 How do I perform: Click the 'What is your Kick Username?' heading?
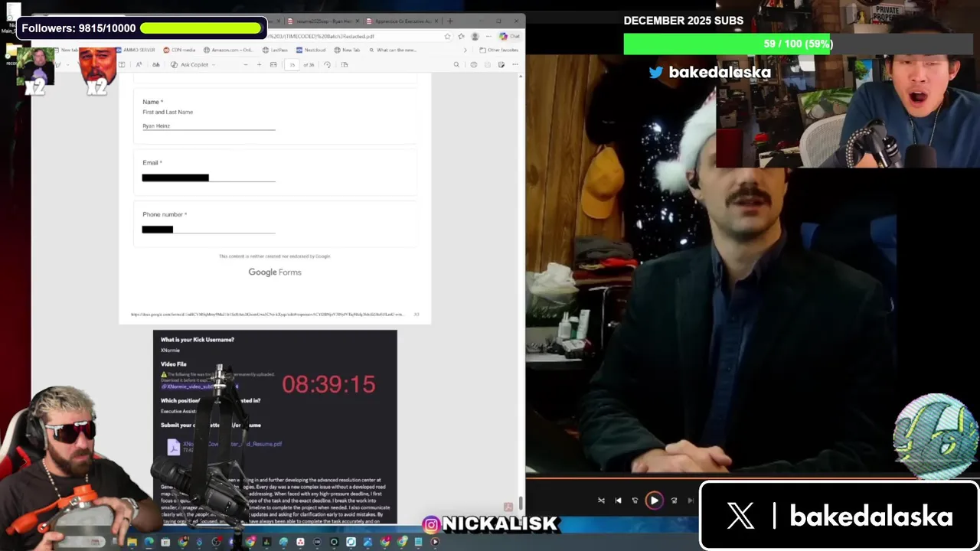pos(198,340)
